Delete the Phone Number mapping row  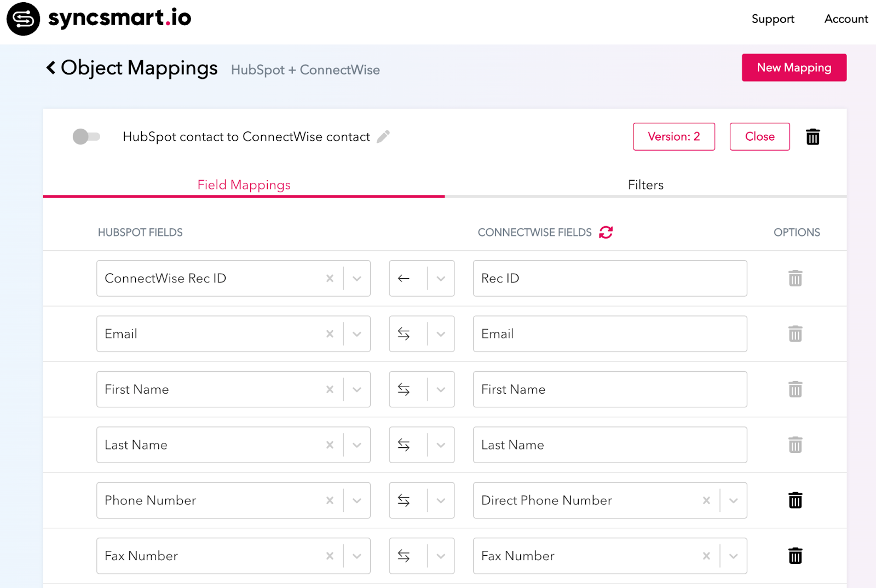click(x=795, y=500)
